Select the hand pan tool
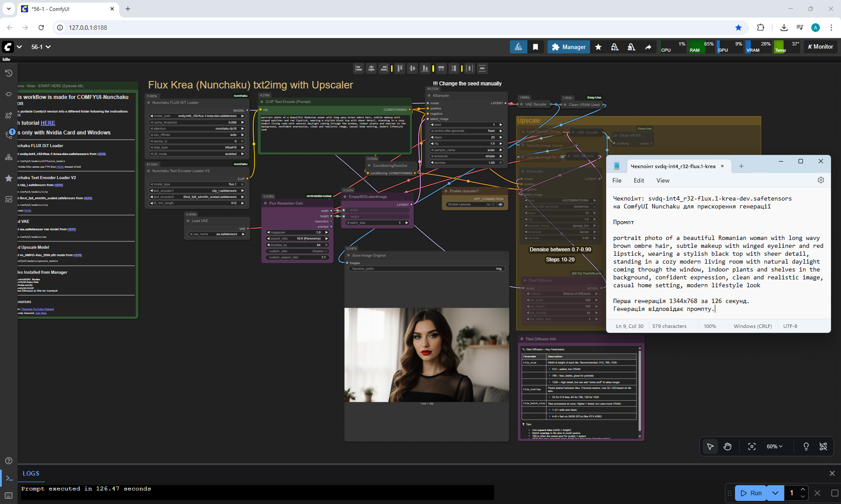This screenshot has height=504, width=841. pos(728,447)
